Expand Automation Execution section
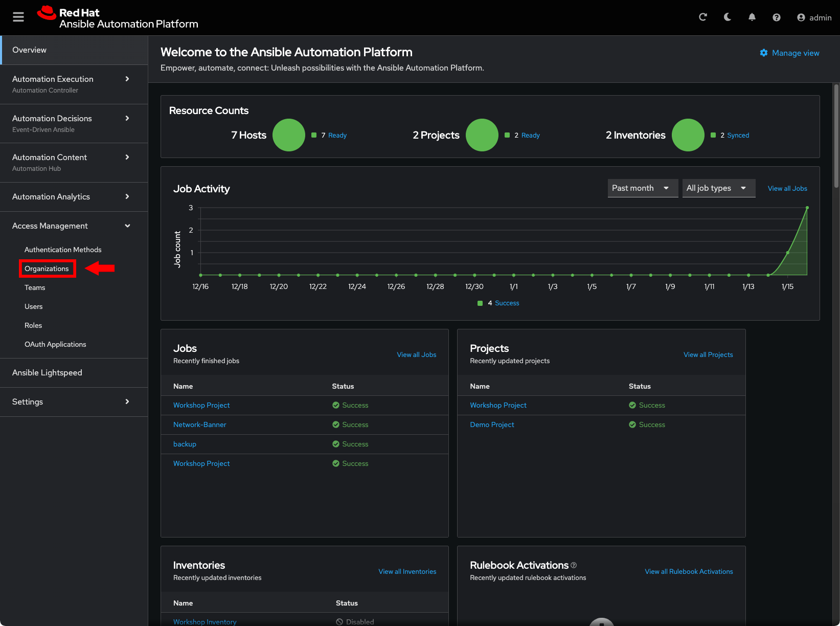Viewport: 840px width, 626px height. [75, 84]
